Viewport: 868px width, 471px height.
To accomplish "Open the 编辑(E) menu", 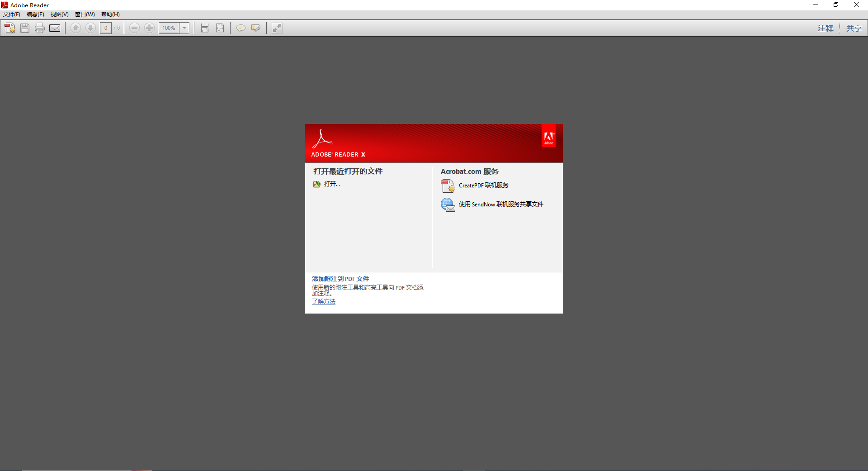I will click(35, 14).
